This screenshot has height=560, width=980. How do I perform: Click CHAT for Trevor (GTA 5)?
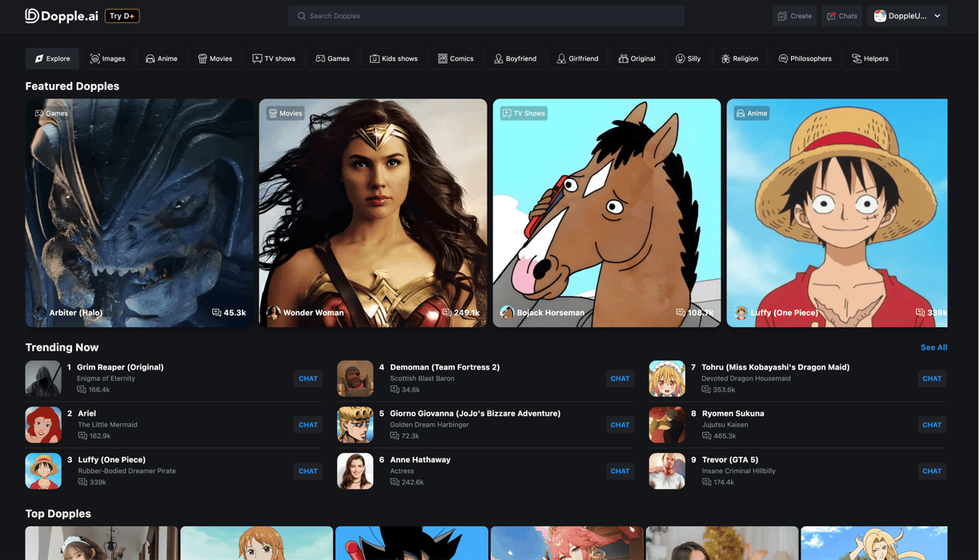point(932,471)
